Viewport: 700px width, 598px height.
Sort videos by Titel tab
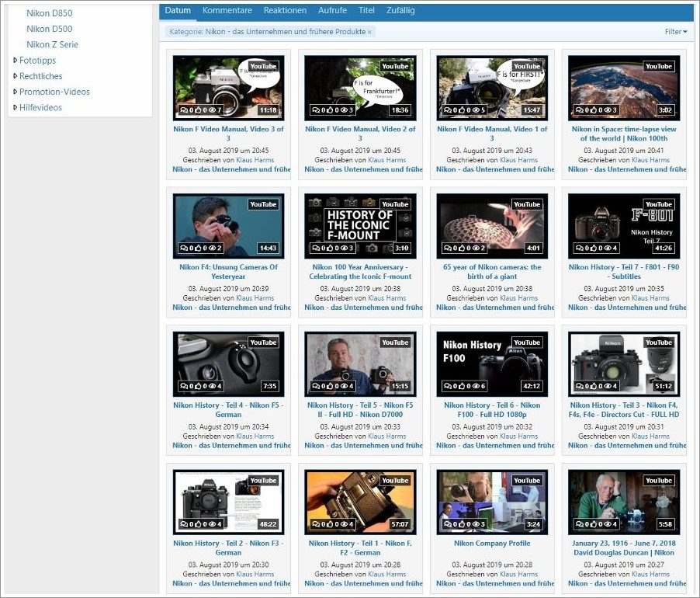point(366,10)
